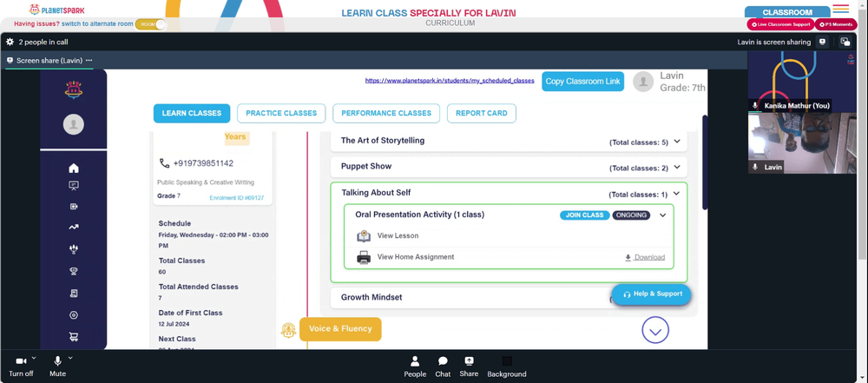Click the Voice & Fluency label
The height and width of the screenshot is (383, 868).
[340, 329]
